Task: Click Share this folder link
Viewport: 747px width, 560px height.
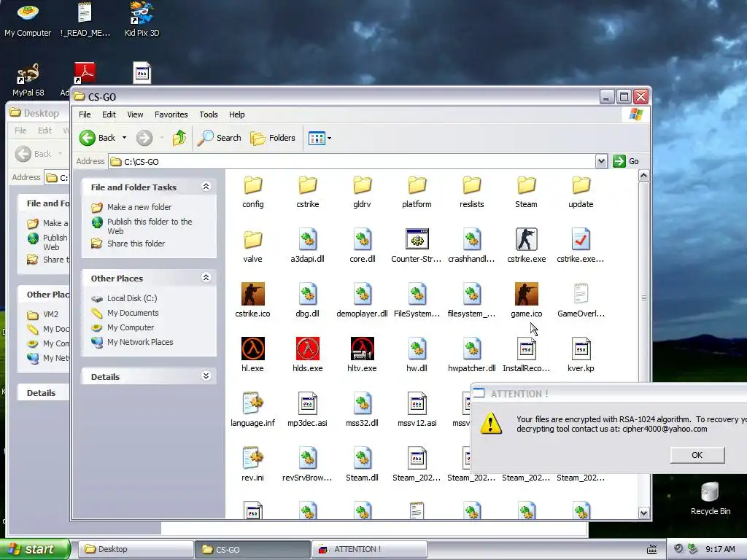Action: point(136,244)
